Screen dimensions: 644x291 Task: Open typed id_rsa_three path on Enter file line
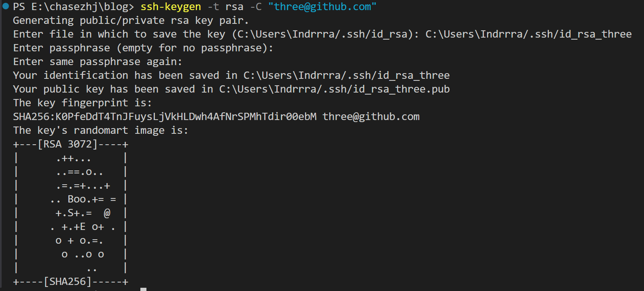pos(528,34)
